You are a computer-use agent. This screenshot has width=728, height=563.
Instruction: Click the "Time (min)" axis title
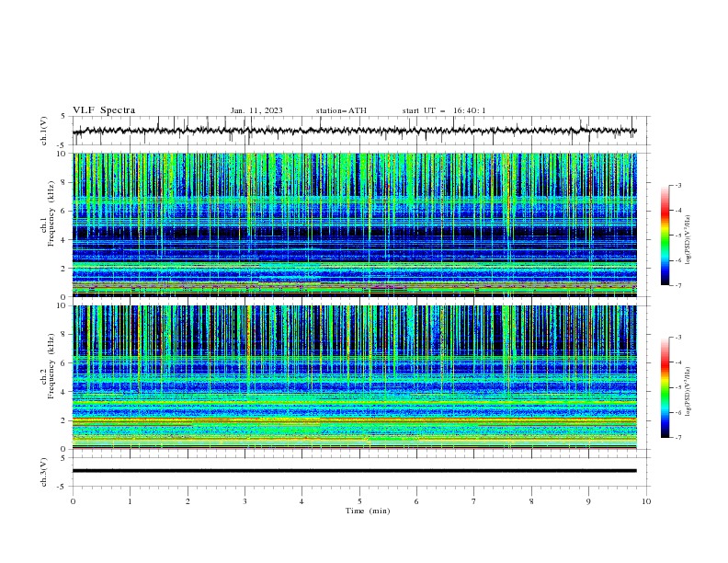[x=368, y=511]
